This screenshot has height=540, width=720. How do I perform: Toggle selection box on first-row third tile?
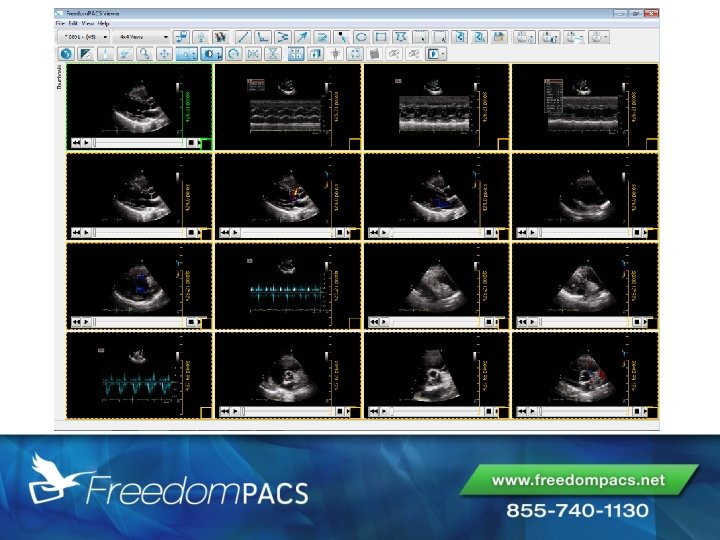pos(503,144)
